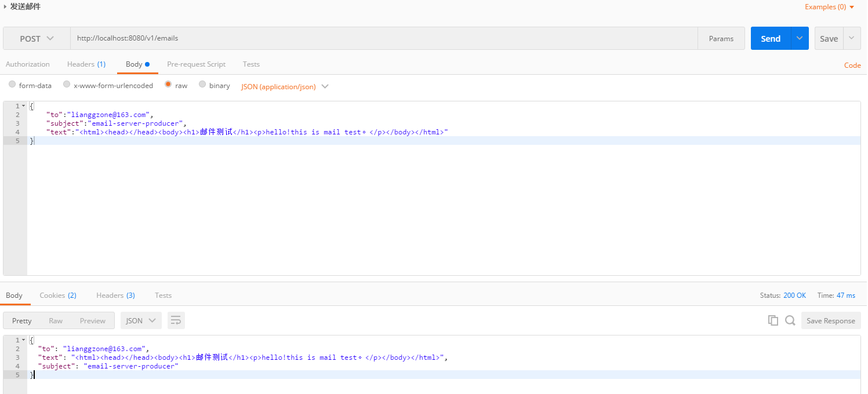
Task: Open Pre-request Script tab
Action: (196, 64)
